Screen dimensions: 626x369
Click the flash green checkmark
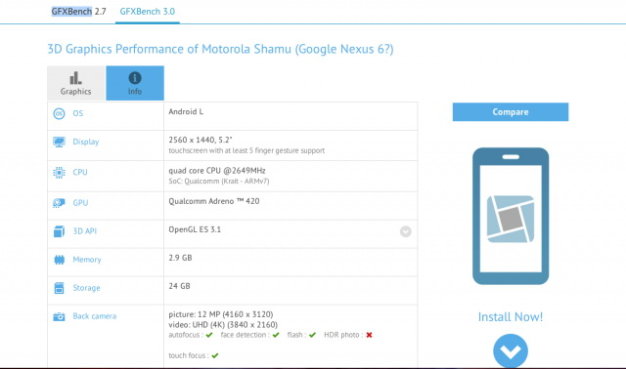click(312, 335)
